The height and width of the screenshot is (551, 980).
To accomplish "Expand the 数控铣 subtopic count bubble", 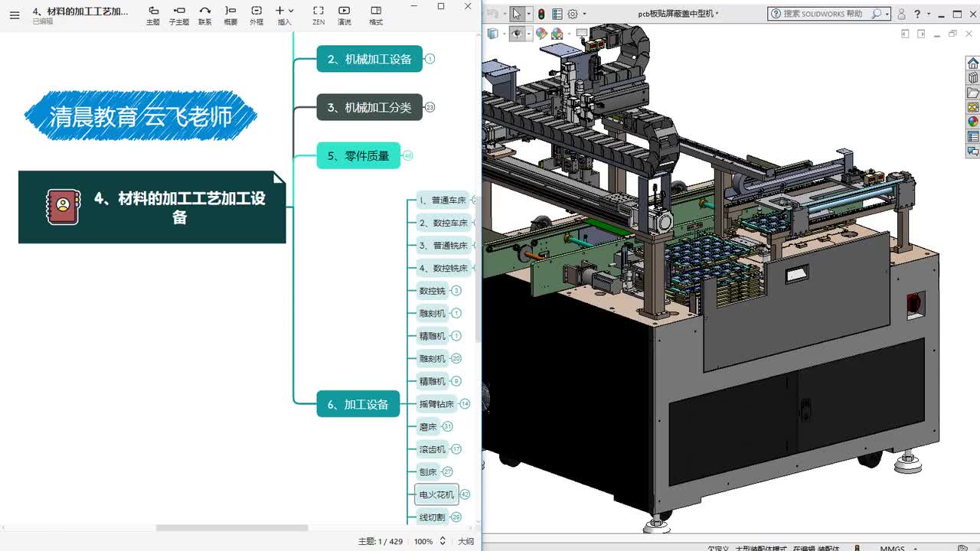I will 456,291.
